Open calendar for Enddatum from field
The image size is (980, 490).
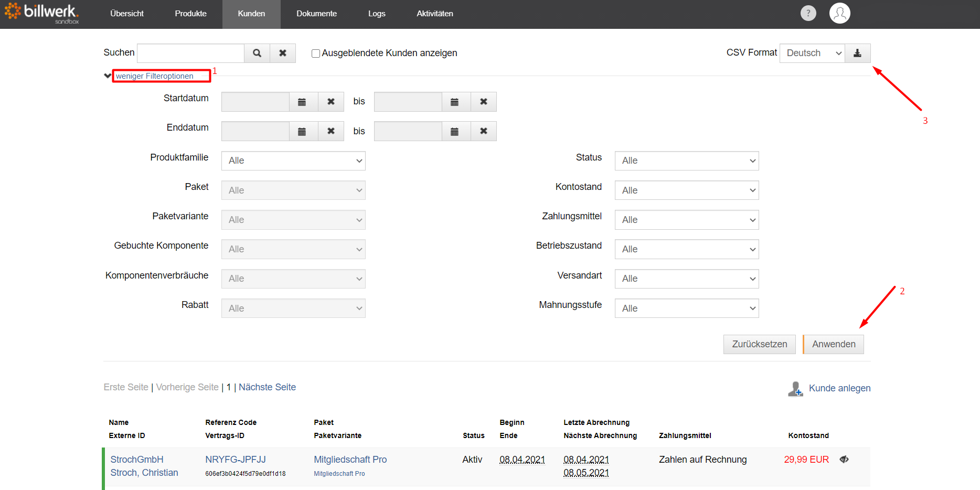coord(302,131)
